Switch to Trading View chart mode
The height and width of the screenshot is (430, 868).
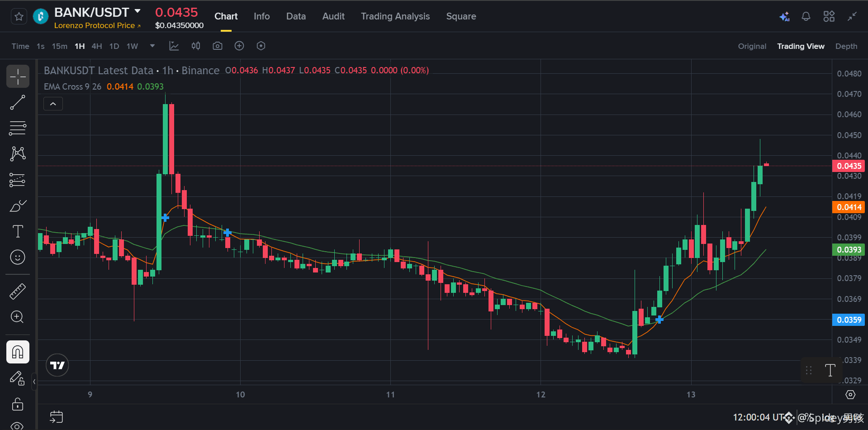(x=801, y=46)
